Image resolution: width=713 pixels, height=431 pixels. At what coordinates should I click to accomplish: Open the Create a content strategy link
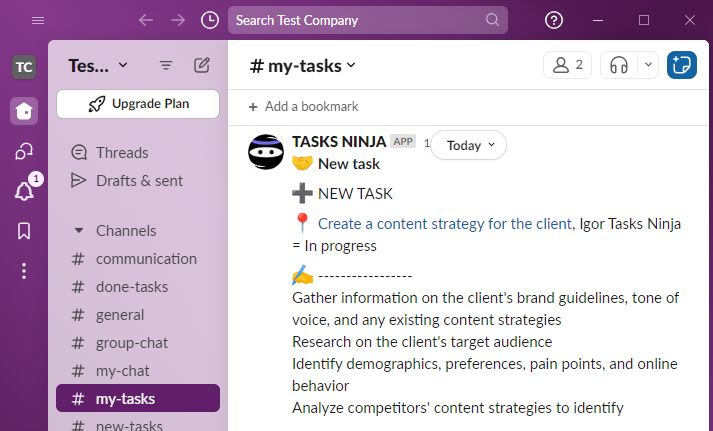pyautogui.click(x=445, y=224)
